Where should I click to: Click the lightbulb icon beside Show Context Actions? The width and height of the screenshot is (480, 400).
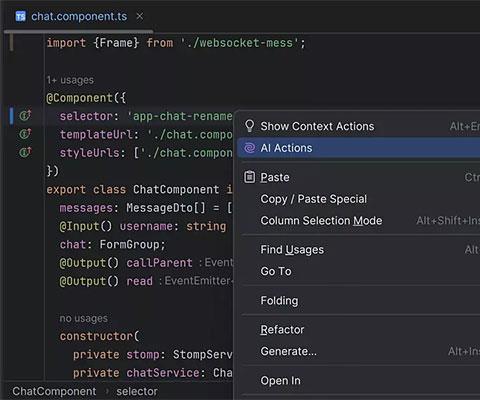click(249, 126)
